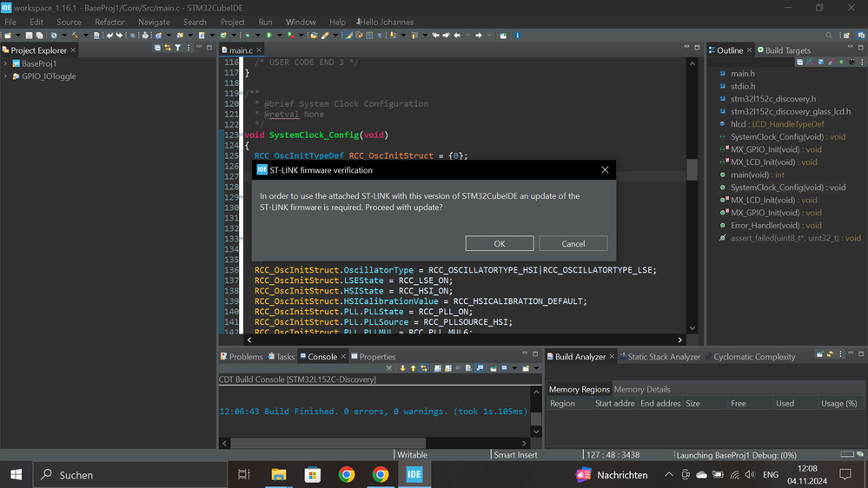The image size is (868, 488).
Task: Click the Build Configurations gear icon
Action: pyautogui.click(x=54, y=36)
